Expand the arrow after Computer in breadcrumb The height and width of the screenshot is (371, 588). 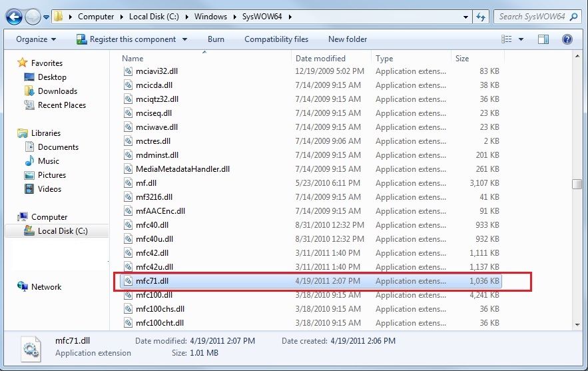point(121,17)
